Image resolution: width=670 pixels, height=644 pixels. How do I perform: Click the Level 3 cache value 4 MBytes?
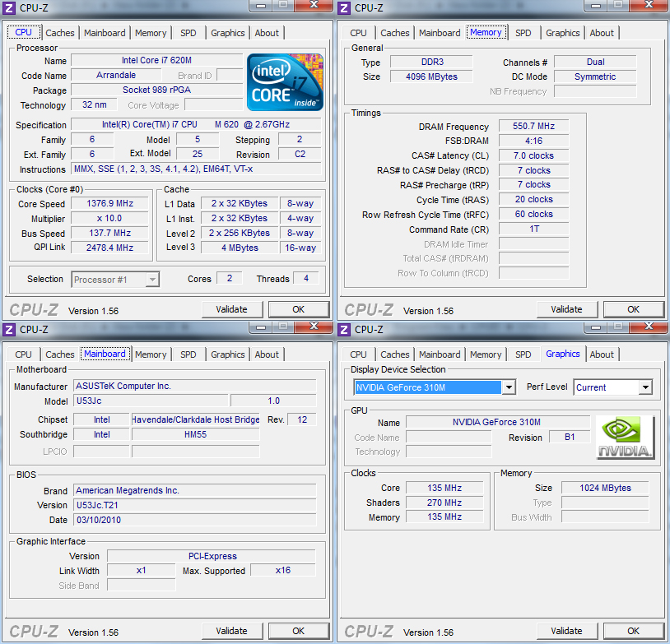point(240,248)
